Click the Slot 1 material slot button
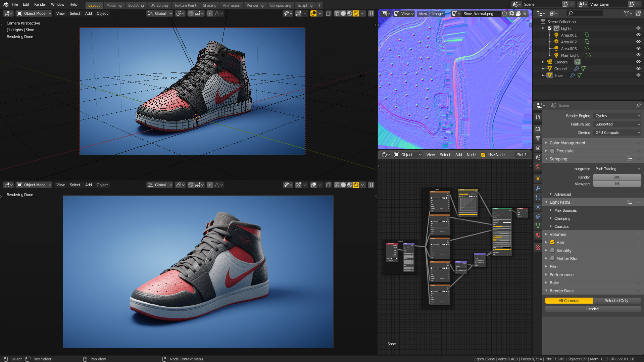 pos(522,155)
